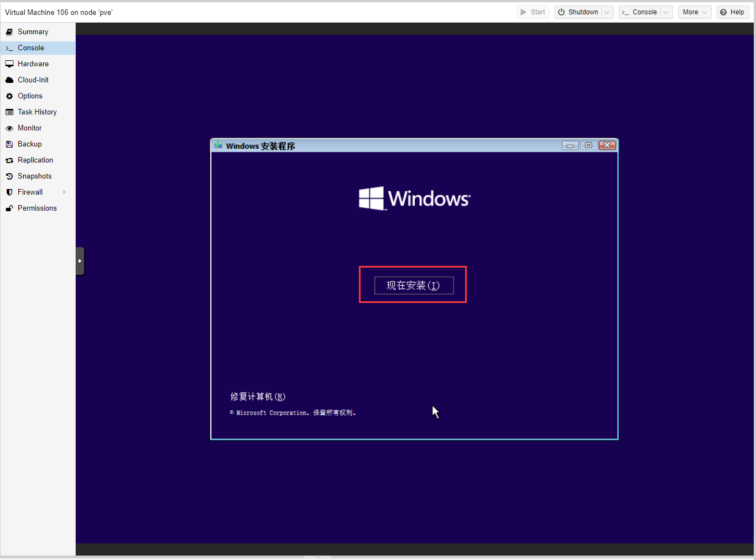Click the Firewall shield icon
Image resolution: width=756 pixels, height=560 pixels.
9,192
